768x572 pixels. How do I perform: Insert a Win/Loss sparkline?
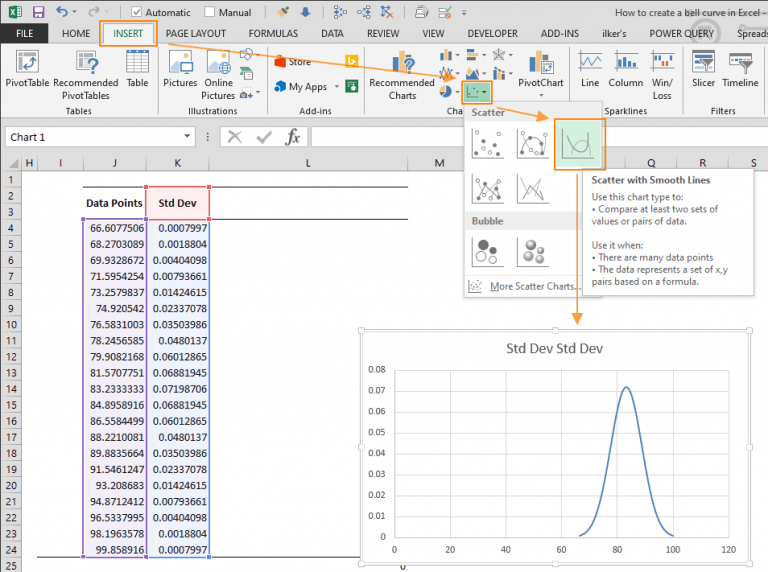pos(662,75)
